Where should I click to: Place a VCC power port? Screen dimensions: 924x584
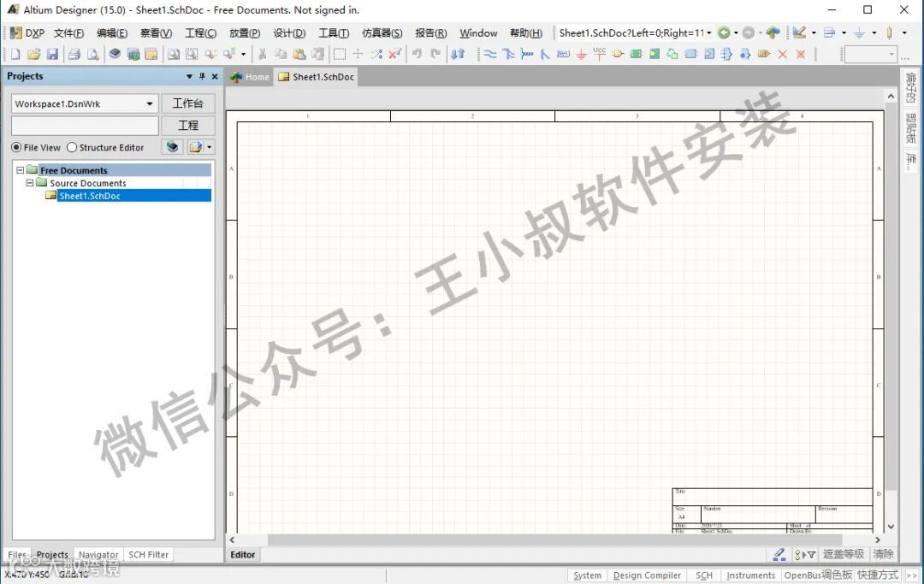click(x=599, y=54)
